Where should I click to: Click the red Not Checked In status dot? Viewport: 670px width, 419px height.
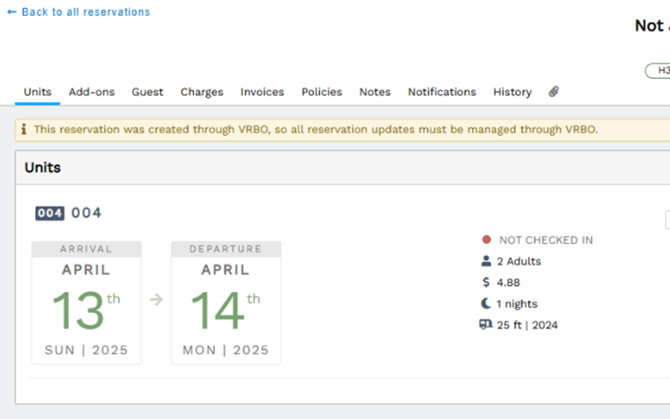click(x=486, y=240)
